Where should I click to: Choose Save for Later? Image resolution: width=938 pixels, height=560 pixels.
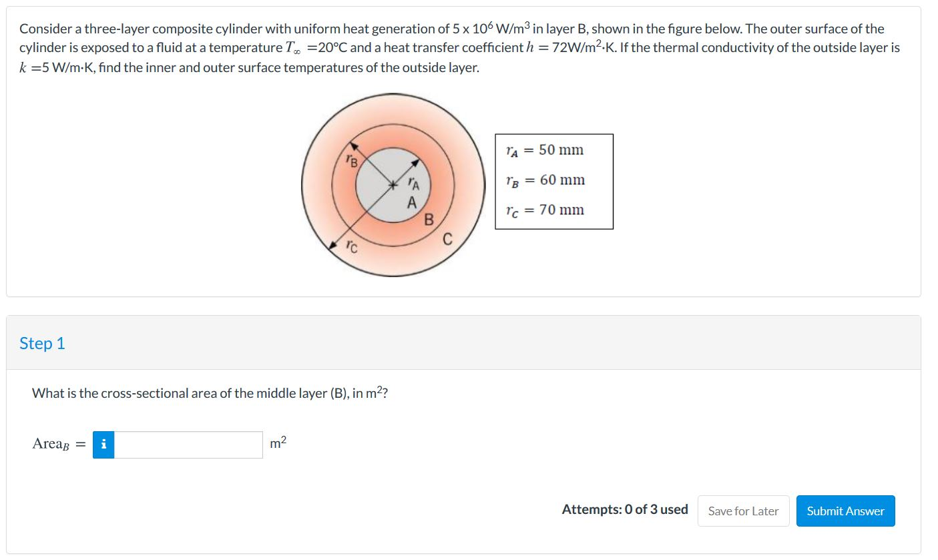pos(743,511)
